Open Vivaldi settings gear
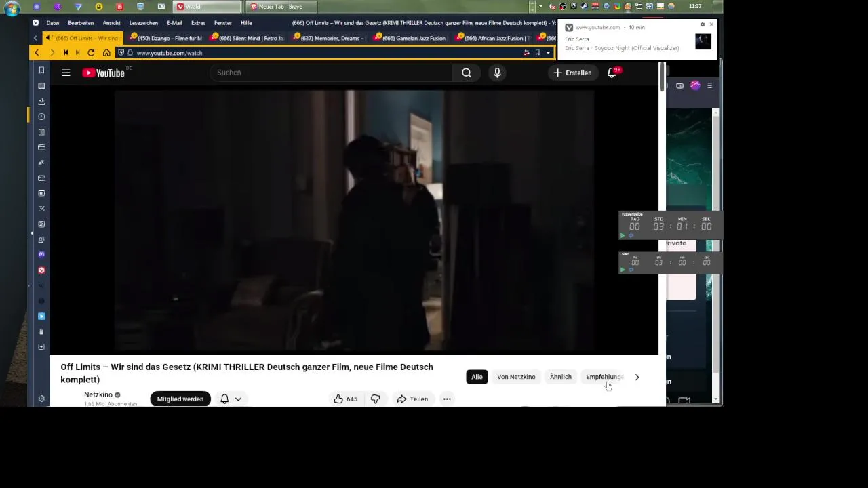The width and height of the screenshot is (868, 488). click(41, 399)
